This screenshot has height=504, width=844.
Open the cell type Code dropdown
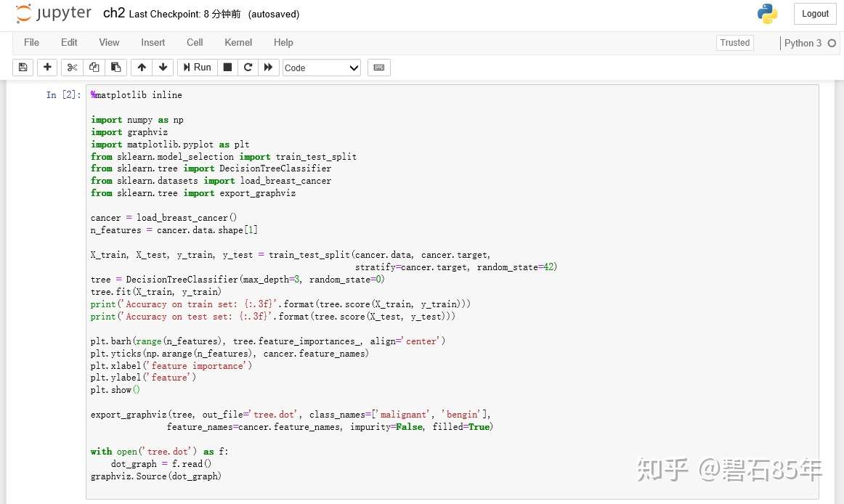pos(321,68)
